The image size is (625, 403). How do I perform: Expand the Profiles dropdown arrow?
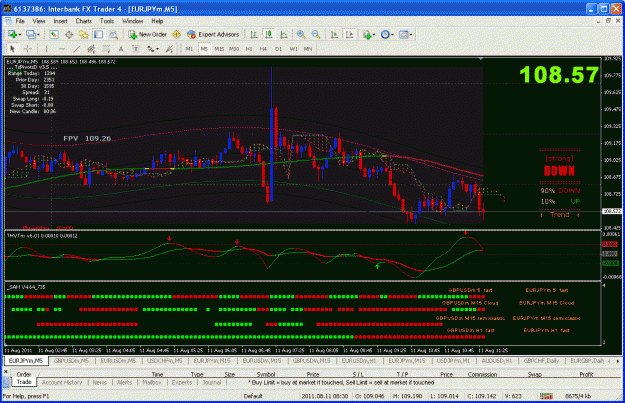[38, 35]
